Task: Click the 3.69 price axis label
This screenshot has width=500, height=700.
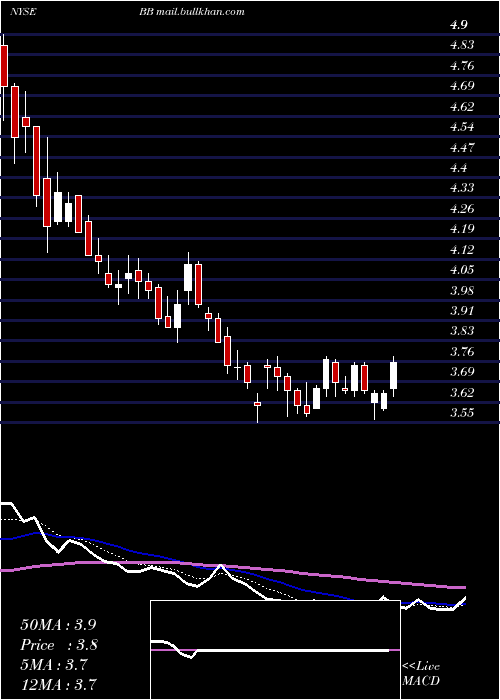Action: coord(462,371)
